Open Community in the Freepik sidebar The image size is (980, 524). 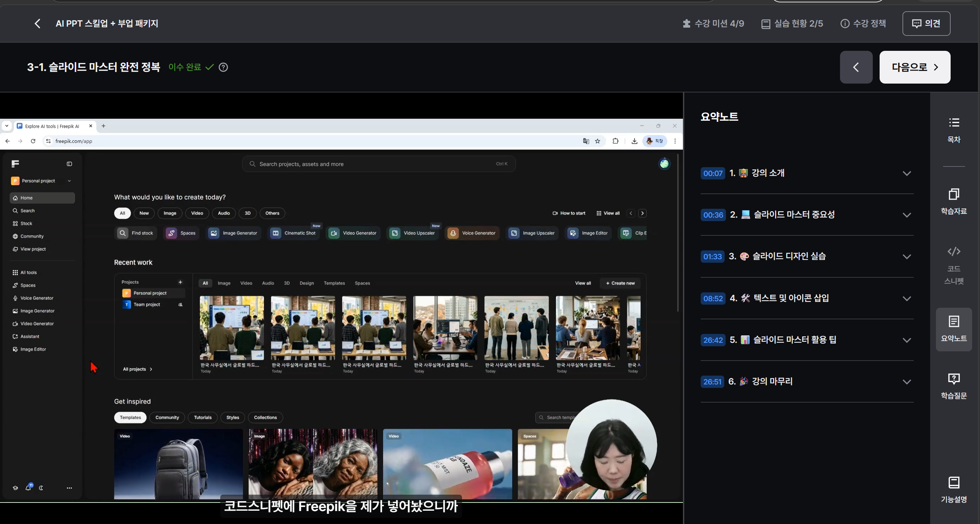click(x=42, y=236)
